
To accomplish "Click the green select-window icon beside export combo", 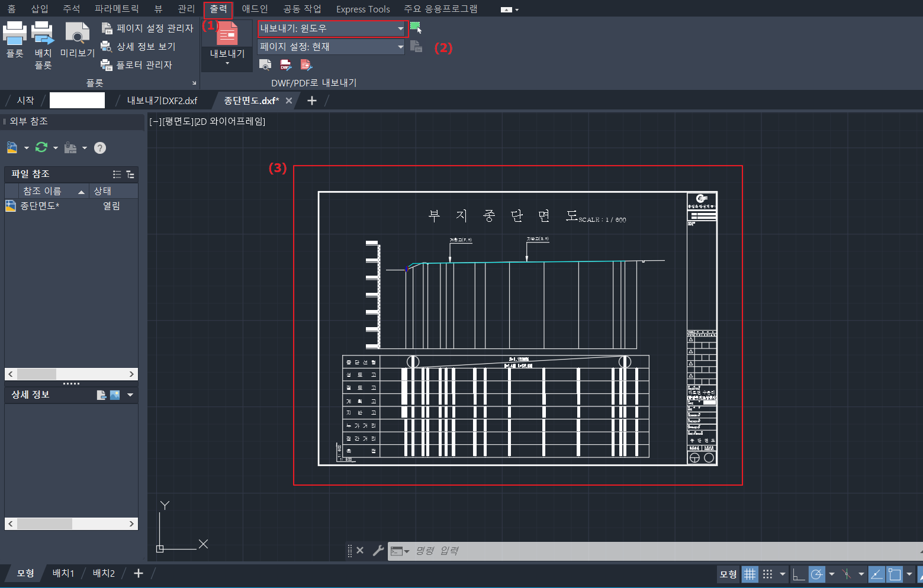I will 416,28.
